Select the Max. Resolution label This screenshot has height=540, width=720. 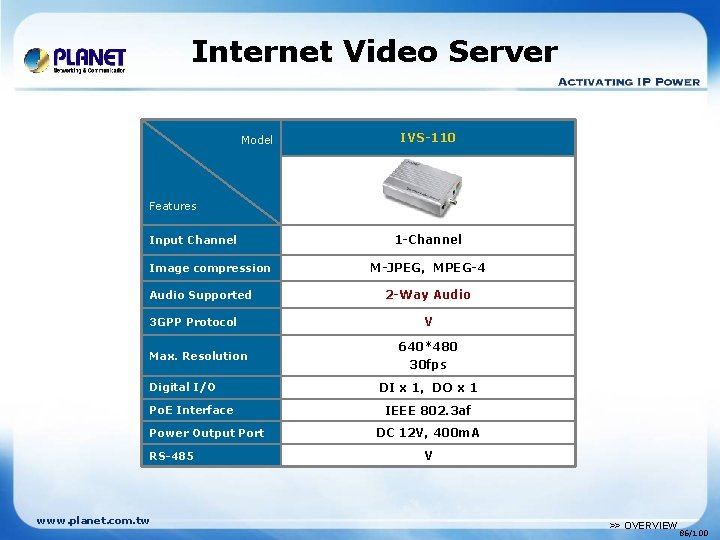tap(198, 356)
